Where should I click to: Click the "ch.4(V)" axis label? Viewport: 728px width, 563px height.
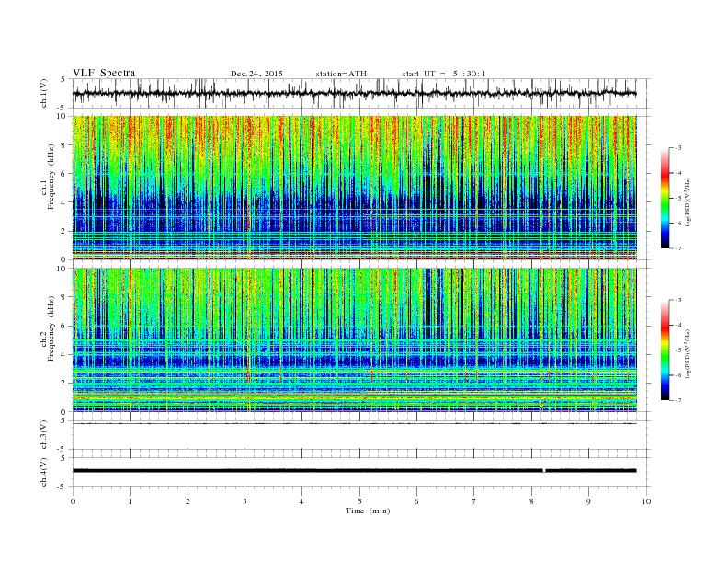point(44,472)
